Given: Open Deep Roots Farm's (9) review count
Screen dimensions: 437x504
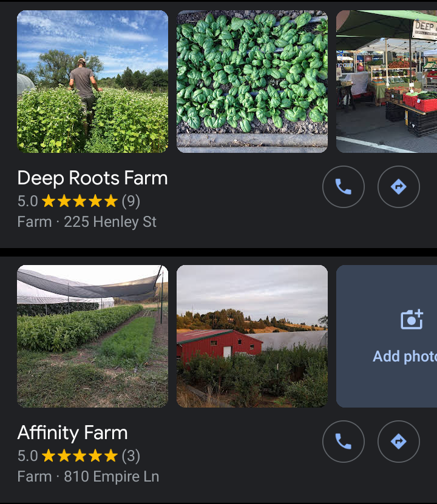Looking at the screenshot, I should tap(130, 201).
